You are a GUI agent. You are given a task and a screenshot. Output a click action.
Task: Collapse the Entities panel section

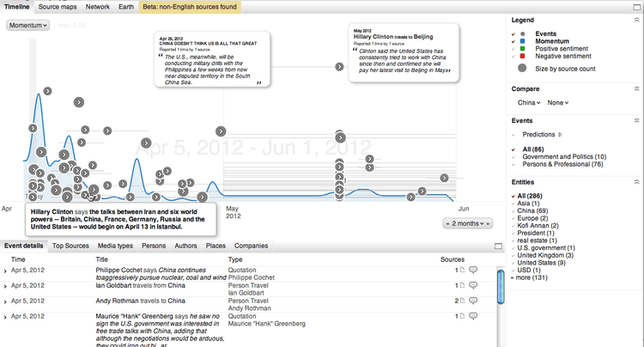636,183
